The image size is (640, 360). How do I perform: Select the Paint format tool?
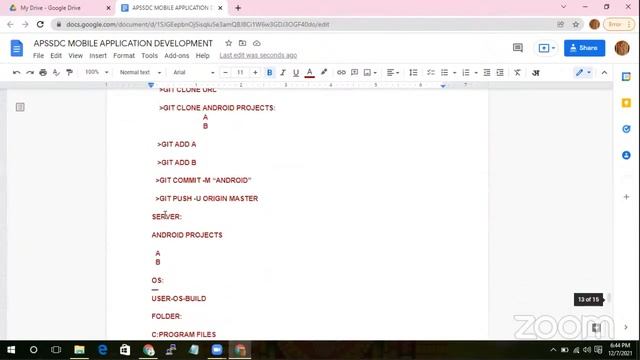(x=69, y=73)
